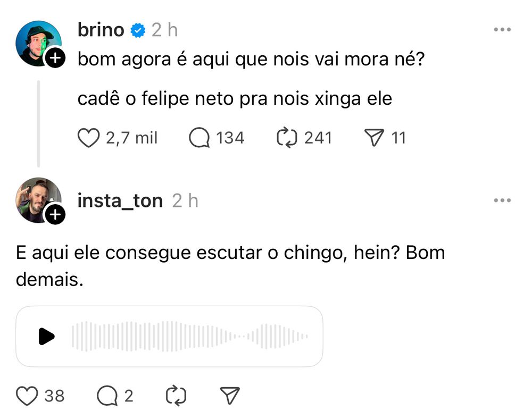Screen dimensions: 532x419
Task: Open comments on brino's post
Action: pyautogui.click(x=199, y=138)
